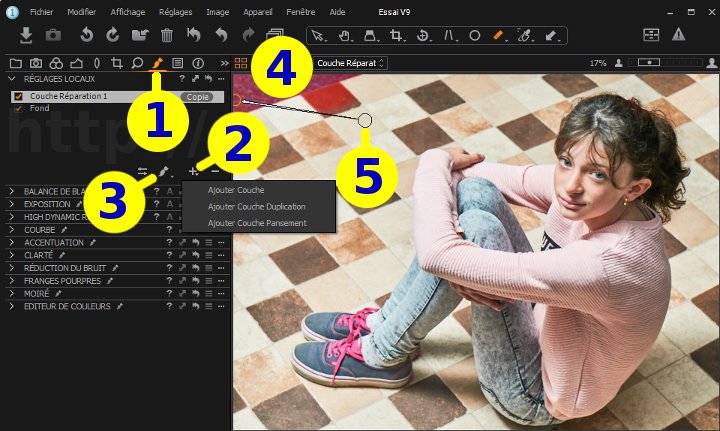This screenshot has height=431, width=720.
Task: Expand the Exposition section
Action: click(12, 204)
